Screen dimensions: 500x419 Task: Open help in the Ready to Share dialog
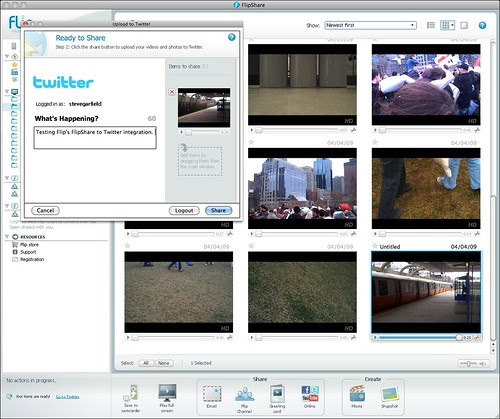tap(232, 37)
